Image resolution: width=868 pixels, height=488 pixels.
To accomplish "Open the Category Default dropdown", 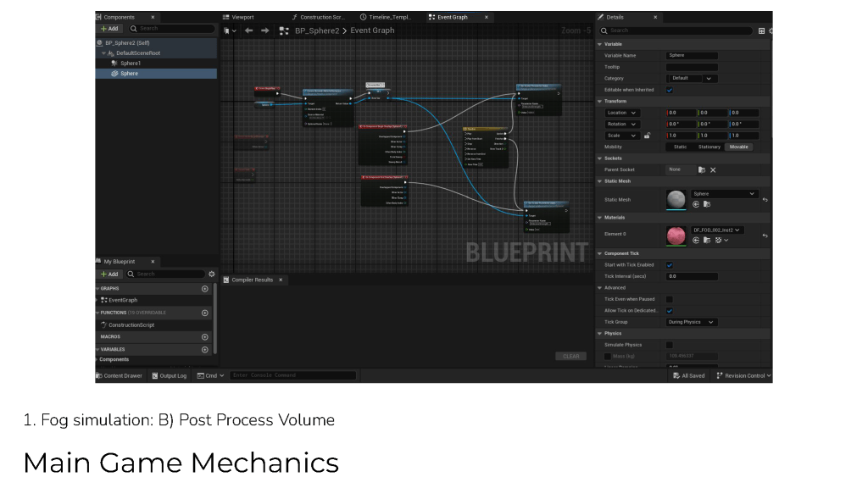I will (x=692, y=78).
